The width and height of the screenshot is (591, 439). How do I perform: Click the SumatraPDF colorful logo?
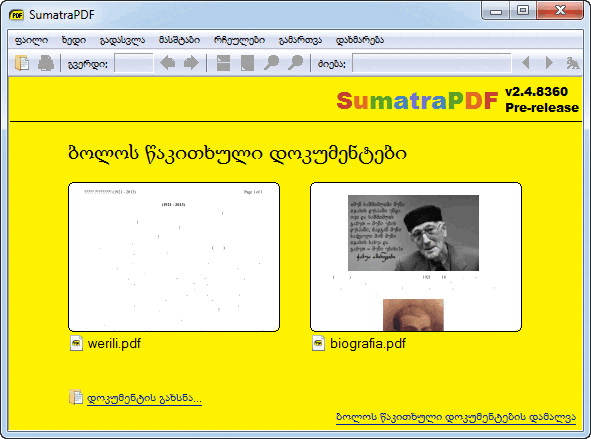417,100
